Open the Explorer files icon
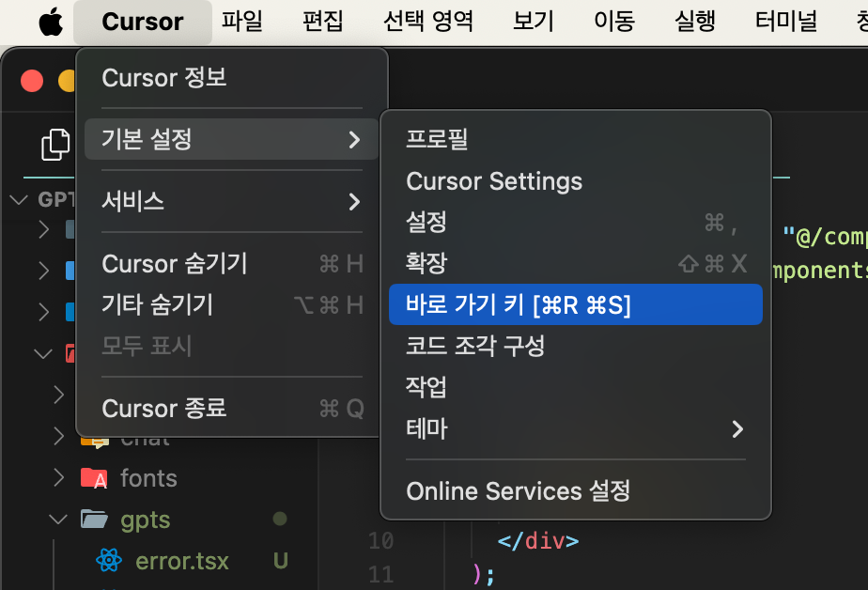Image resolution: width=868 pixels, height=590 pixels. (x=55, y=145)
